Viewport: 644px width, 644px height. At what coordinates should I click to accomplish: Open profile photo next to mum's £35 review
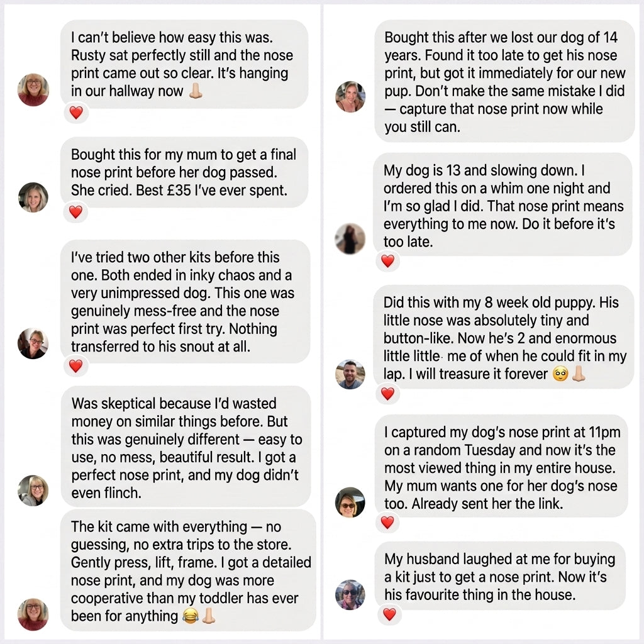point(33,197)
